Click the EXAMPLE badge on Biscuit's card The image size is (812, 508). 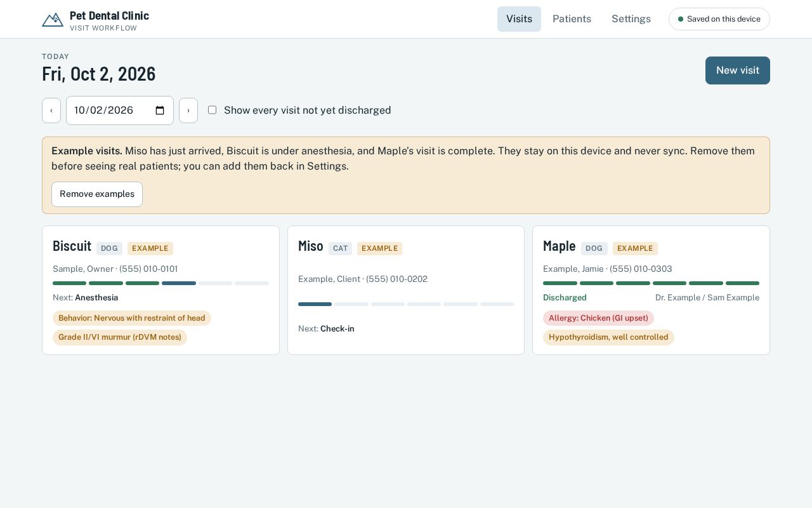coord(150,248)
